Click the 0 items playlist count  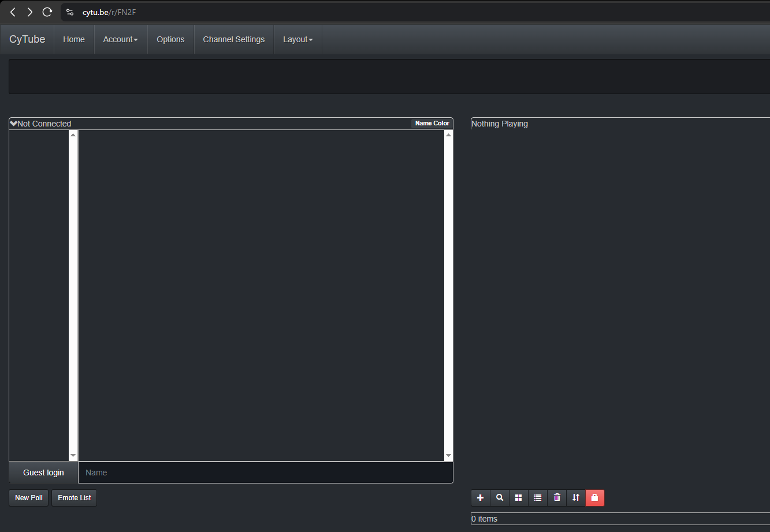point(484,519)
